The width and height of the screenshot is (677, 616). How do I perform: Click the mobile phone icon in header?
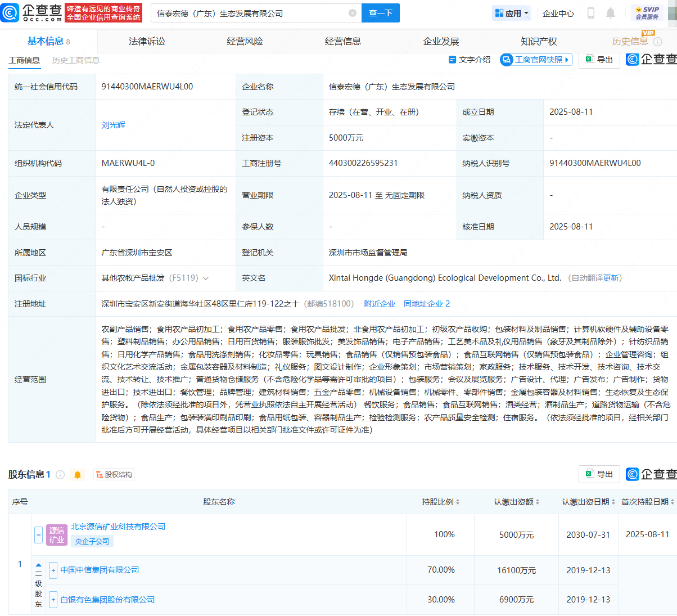[x=591, y=13]
